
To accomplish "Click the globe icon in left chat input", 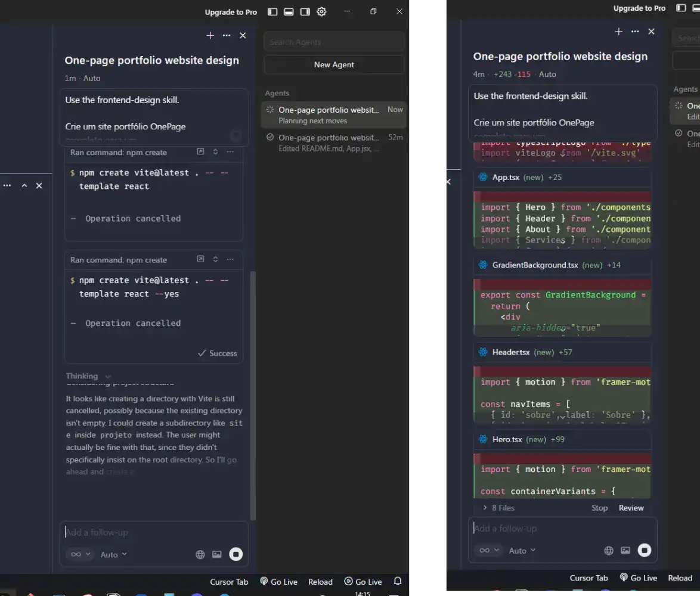I will (x=200, y=554).
